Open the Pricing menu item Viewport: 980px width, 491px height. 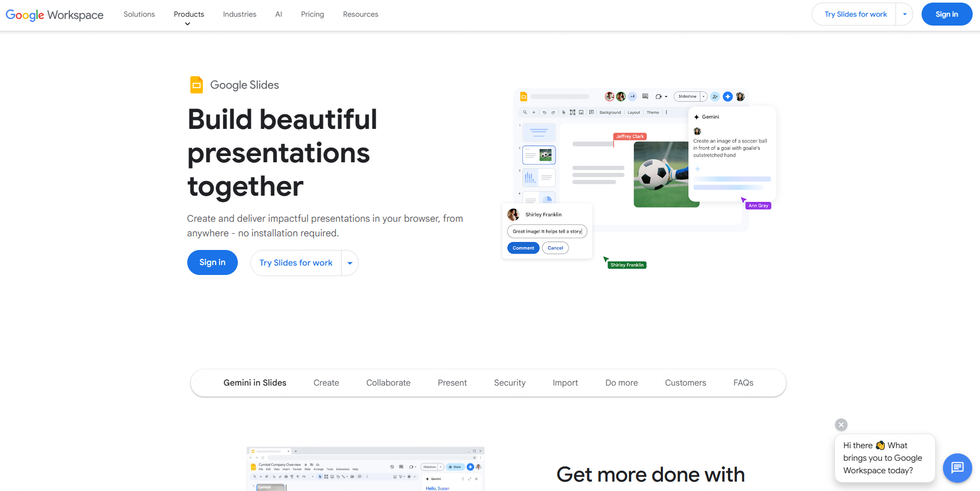pos(312,14)
